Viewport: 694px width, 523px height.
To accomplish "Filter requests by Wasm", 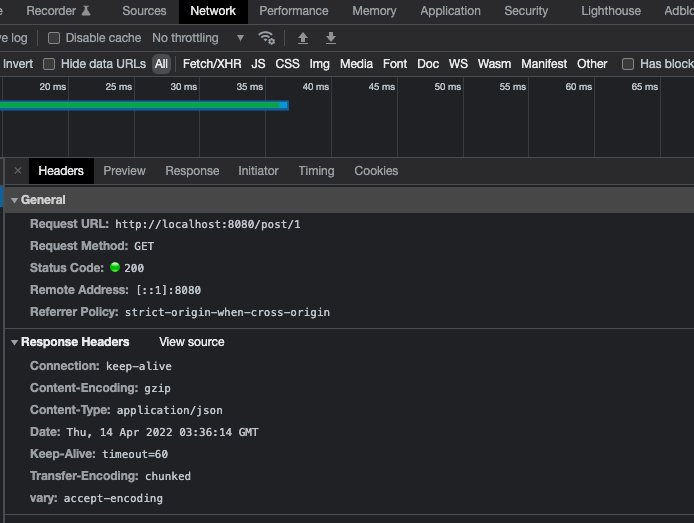I will pos(494,64).
